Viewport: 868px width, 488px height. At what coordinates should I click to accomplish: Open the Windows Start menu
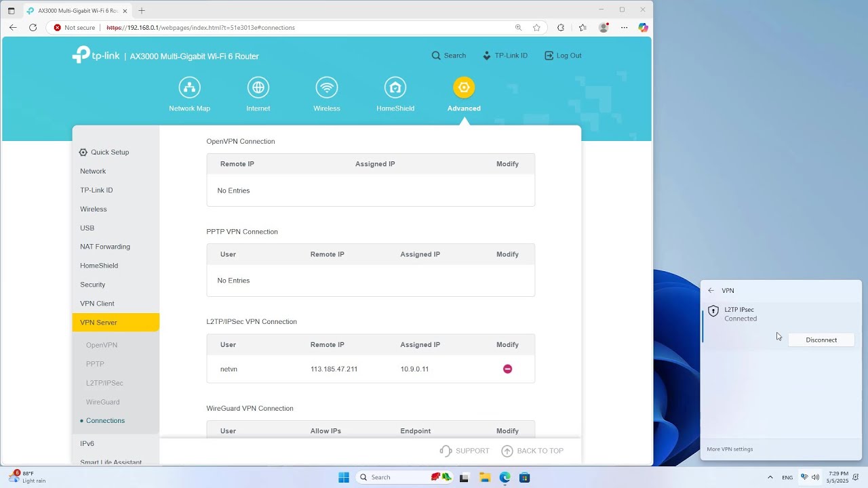(x=344, y=477)
